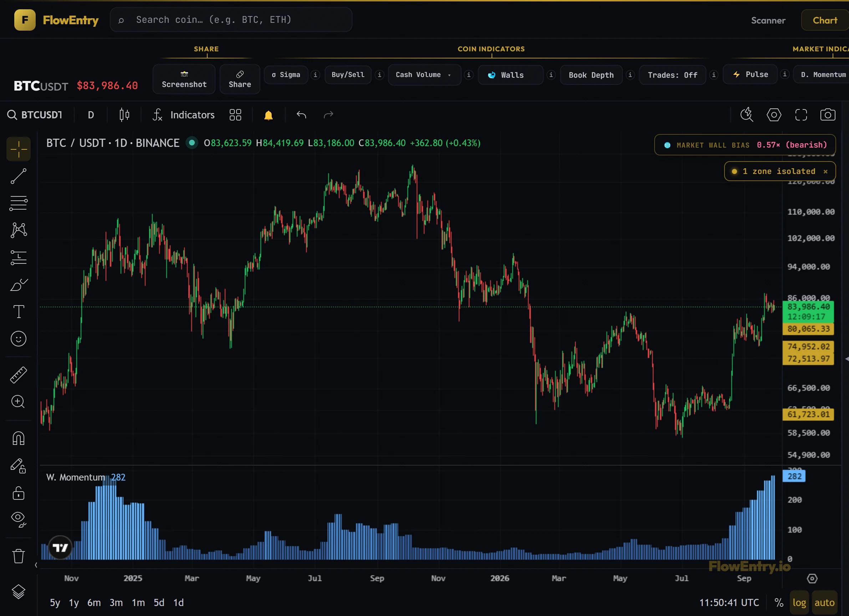Screen dimensions: 849x616
Task: Toggle stay in drawing mode
Action: [x=18, y=466]
